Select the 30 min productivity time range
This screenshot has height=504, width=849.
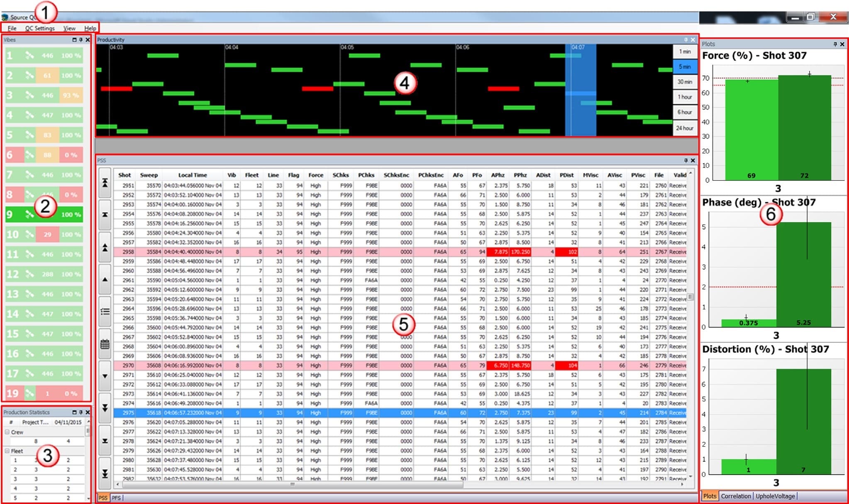click(x=684, y=82)
